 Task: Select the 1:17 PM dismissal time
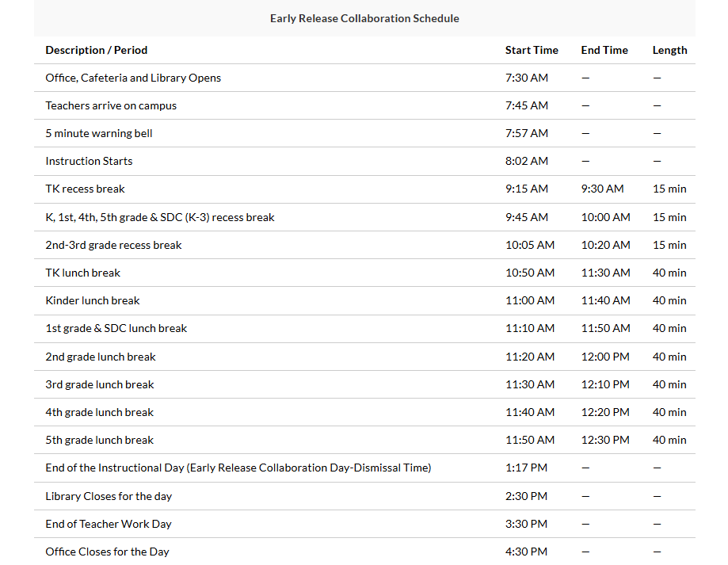point(526,468)
